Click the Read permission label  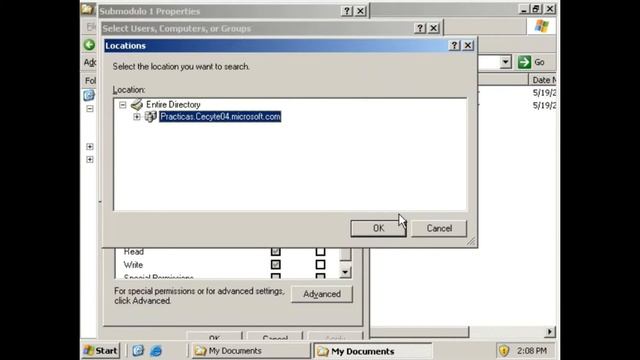133,252
